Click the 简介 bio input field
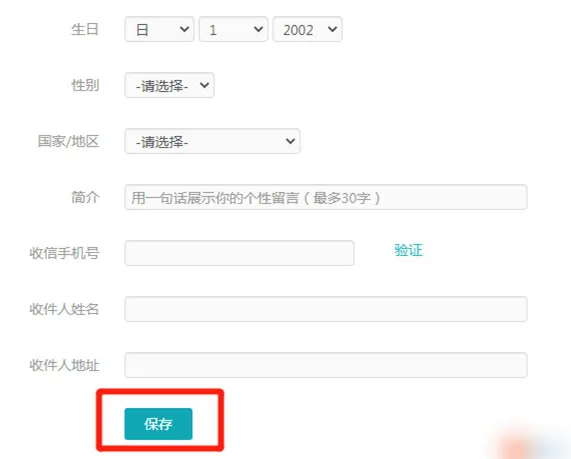 tap(326, 197)
